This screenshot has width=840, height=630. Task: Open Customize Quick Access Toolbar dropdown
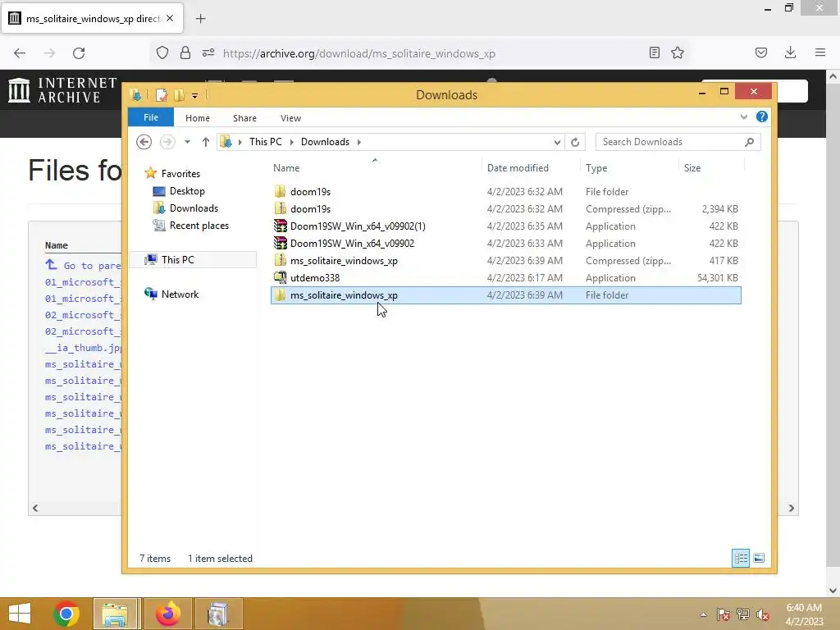click(195, 96)
